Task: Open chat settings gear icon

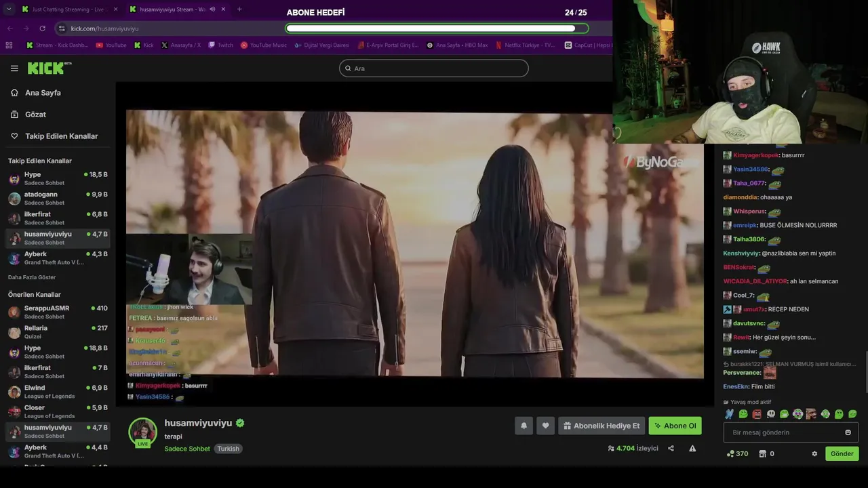Action: coord(814,453)
